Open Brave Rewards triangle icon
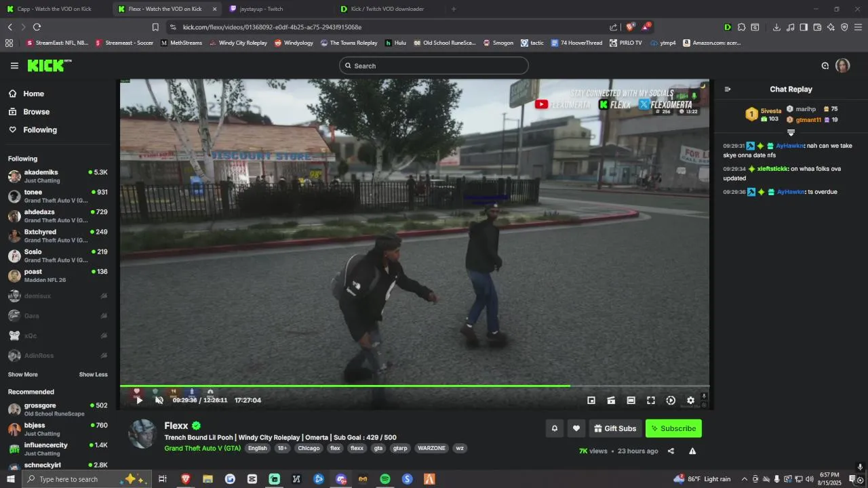Screen dimensions: 868x488 pyautogui.click(x=646, y=27)
